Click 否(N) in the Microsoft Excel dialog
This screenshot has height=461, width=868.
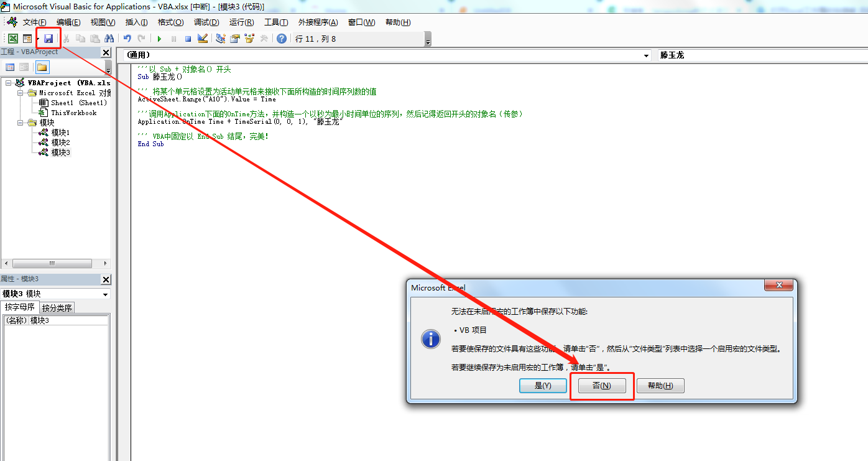tap(601, 386)
